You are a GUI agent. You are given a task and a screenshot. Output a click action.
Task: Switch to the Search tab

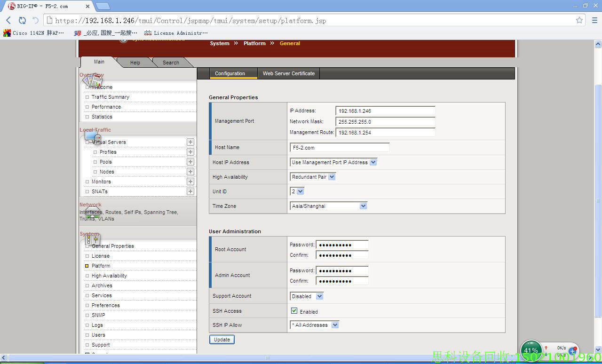tap(171, 63)
